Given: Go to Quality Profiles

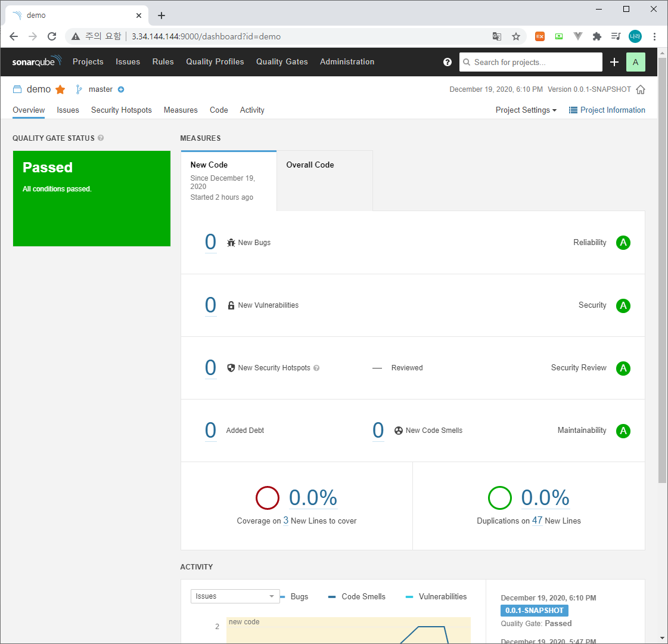Looking at the screenshot, I should click(215, 62).
